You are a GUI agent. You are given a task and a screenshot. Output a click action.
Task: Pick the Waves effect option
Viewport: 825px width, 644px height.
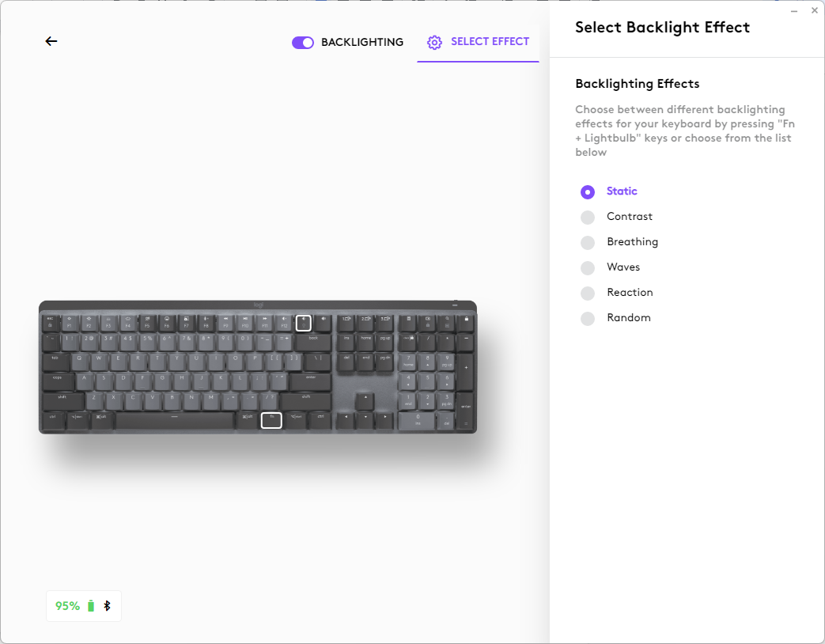click(588, 268)
